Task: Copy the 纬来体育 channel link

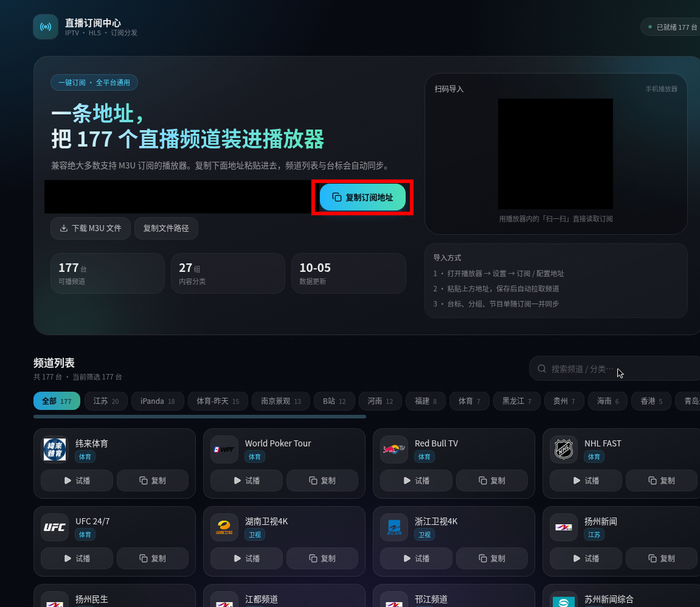Action: [x=152, y=480]
